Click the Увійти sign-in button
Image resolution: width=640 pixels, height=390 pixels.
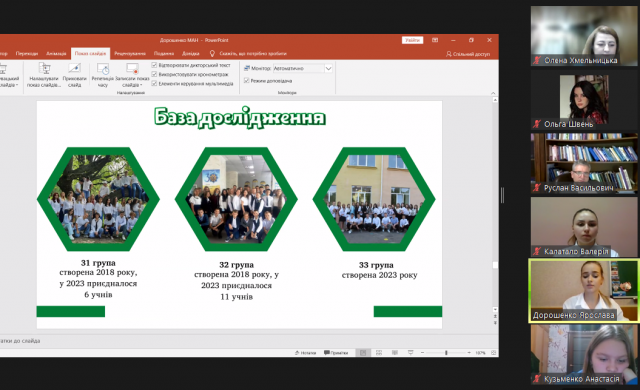click(412, 40)
